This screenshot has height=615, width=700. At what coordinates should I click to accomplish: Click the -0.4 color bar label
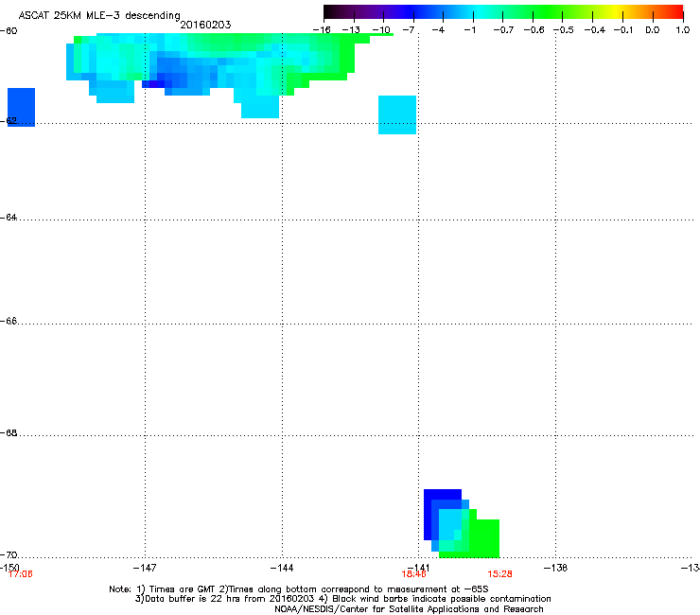[x=595, y=30]
